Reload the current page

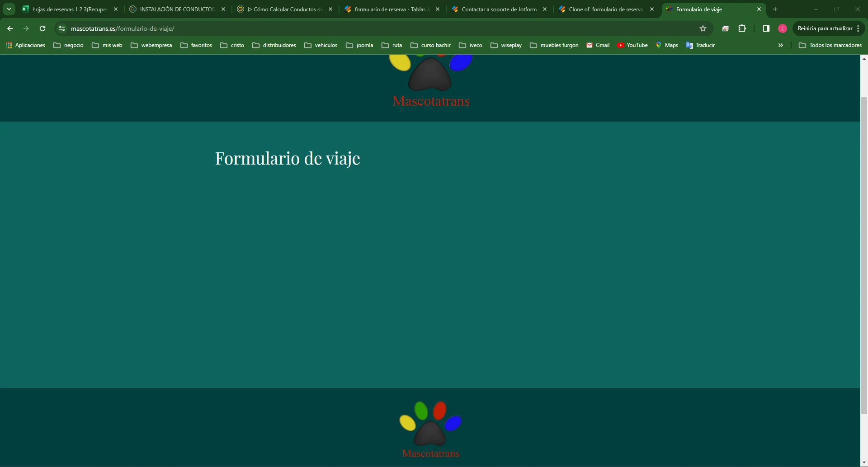tap(42, 28)
